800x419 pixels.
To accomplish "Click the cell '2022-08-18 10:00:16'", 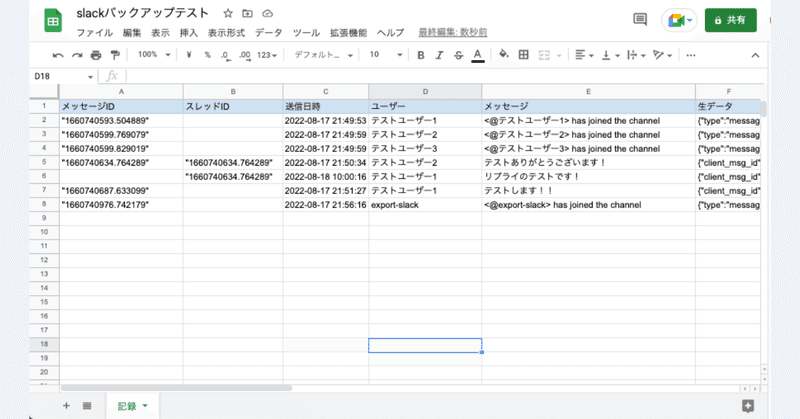I will click(x=326, y=177).
